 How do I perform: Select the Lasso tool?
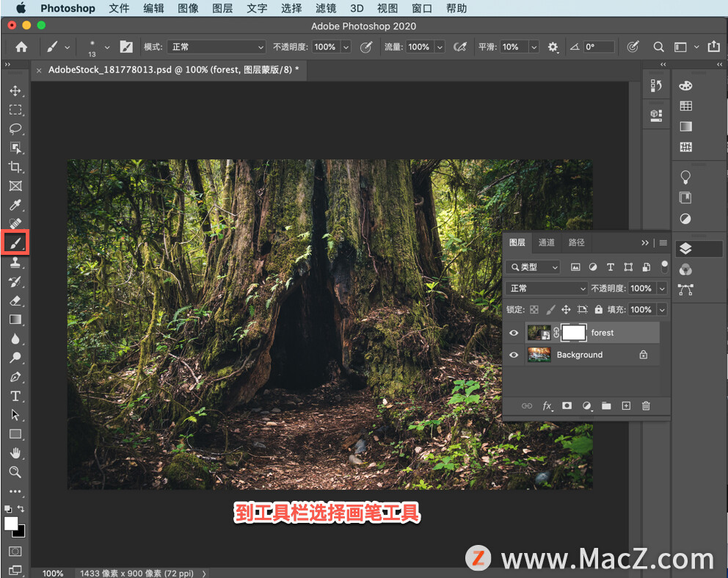coord(15,129)
